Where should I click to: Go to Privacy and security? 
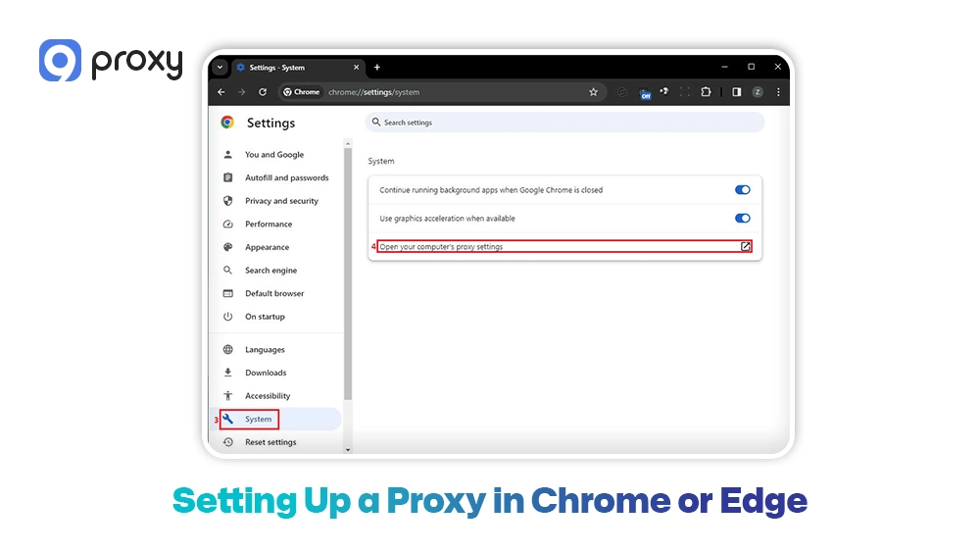[281, 201]
